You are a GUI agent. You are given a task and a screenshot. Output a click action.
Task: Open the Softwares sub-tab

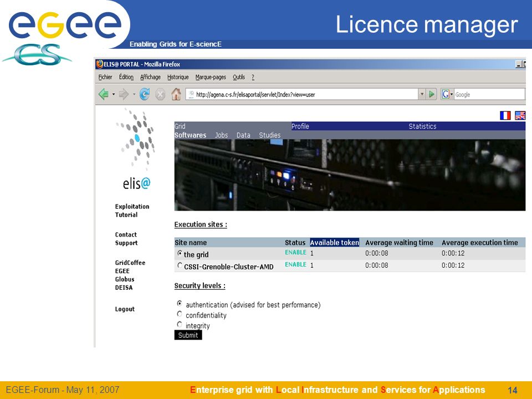[x=190, y=135]
